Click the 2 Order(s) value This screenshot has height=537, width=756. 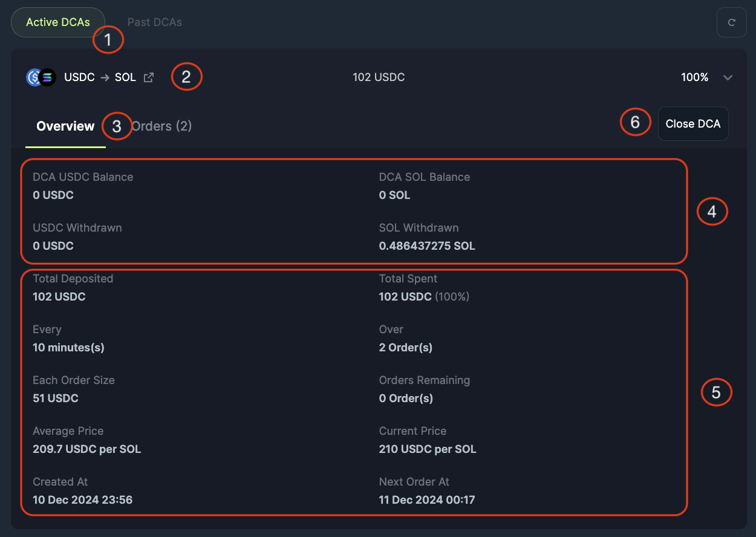tap(406, 348)
